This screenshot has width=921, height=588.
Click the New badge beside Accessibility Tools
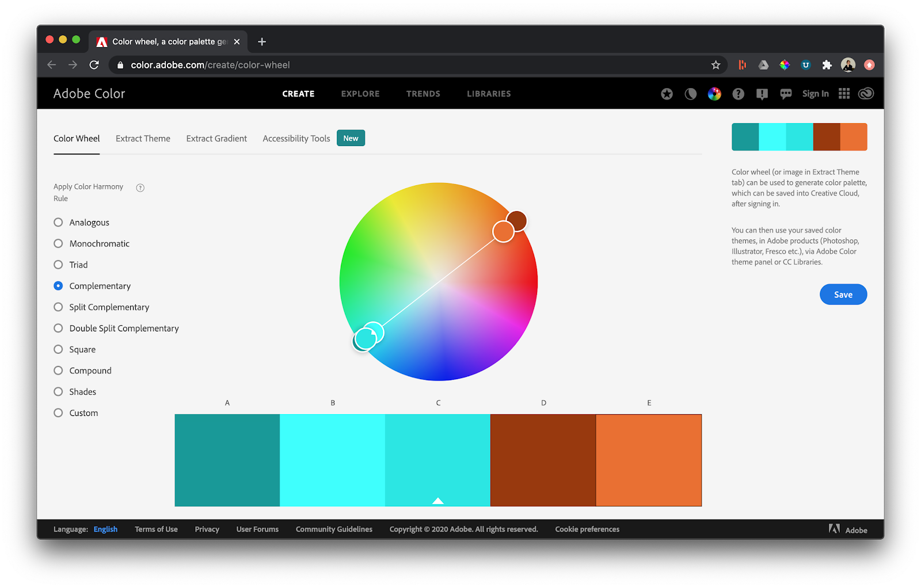351,138
